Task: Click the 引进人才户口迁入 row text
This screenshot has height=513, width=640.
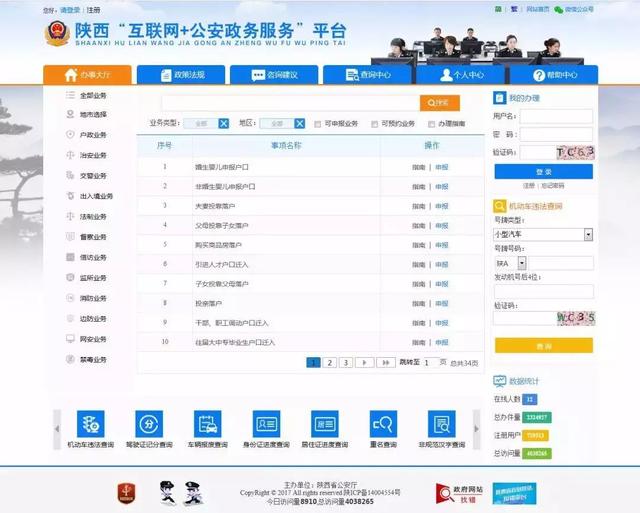Action: (x=222, y=265)
